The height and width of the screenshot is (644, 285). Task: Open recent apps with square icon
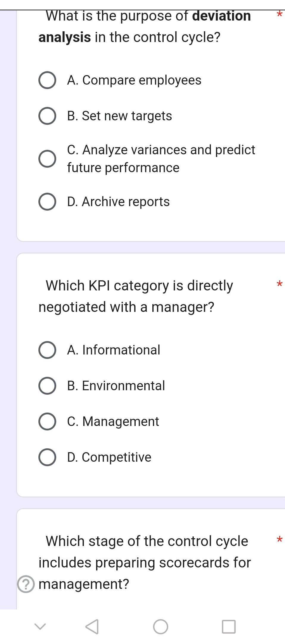point(229,626)
